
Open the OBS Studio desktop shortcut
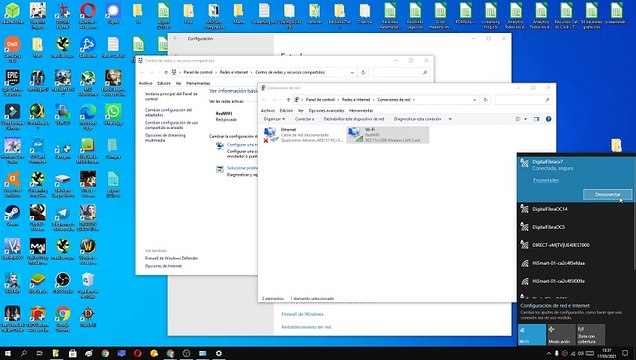63,283
